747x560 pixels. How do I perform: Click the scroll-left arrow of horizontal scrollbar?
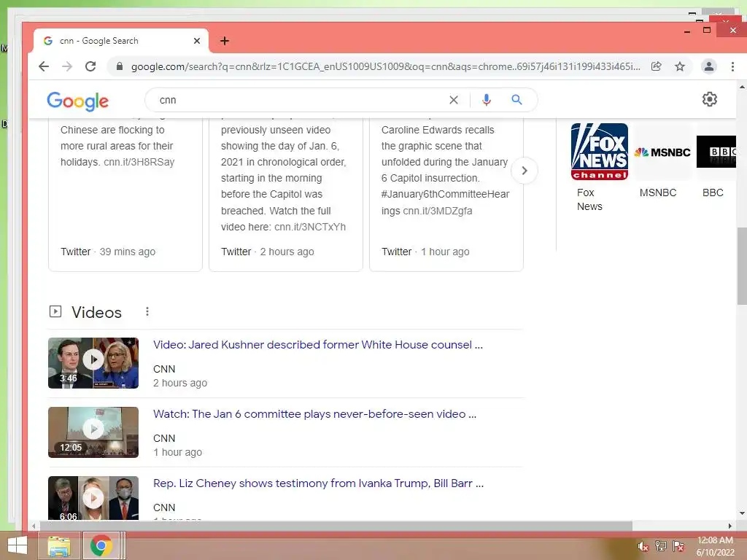[34, 526]
